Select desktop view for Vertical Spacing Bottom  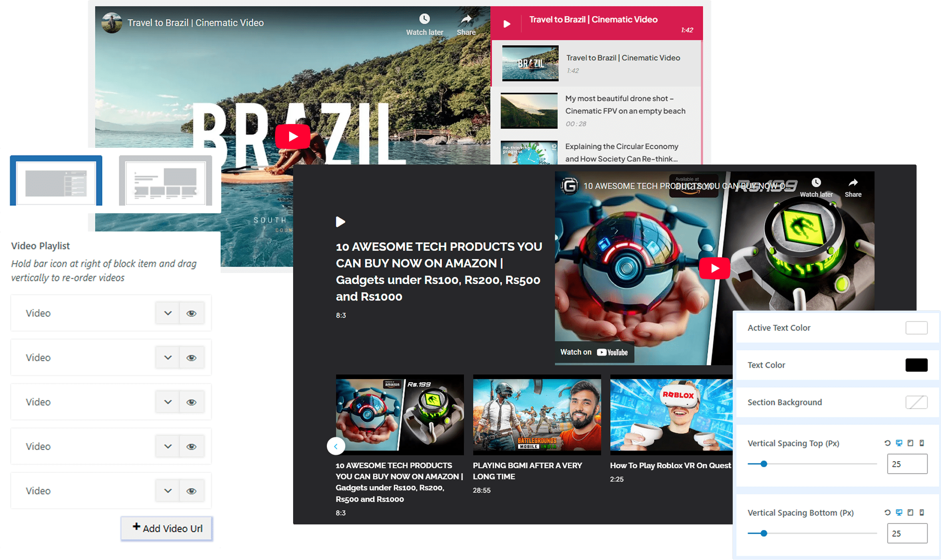click(899, 512)
